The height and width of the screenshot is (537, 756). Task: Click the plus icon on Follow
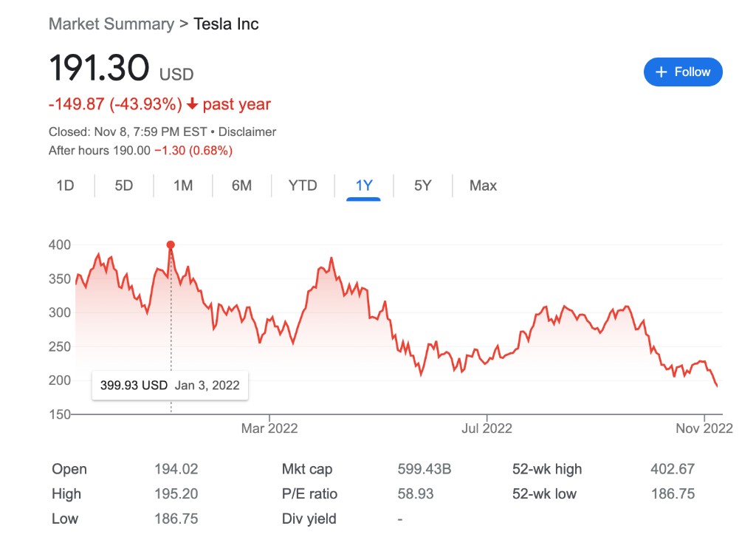point(661,72)
